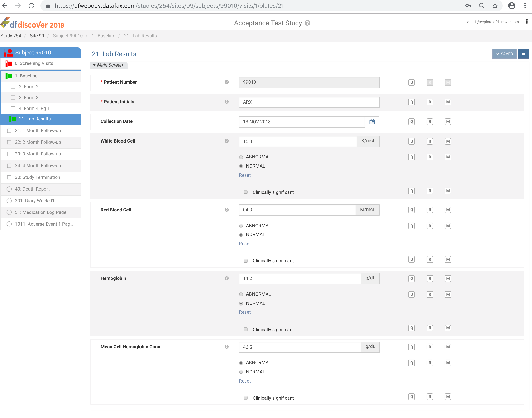This screenshot has width=532, height=418.
Task: Select NORMAL for Mean Cell Hemoglobin Conc
Action: click(241, 372)
